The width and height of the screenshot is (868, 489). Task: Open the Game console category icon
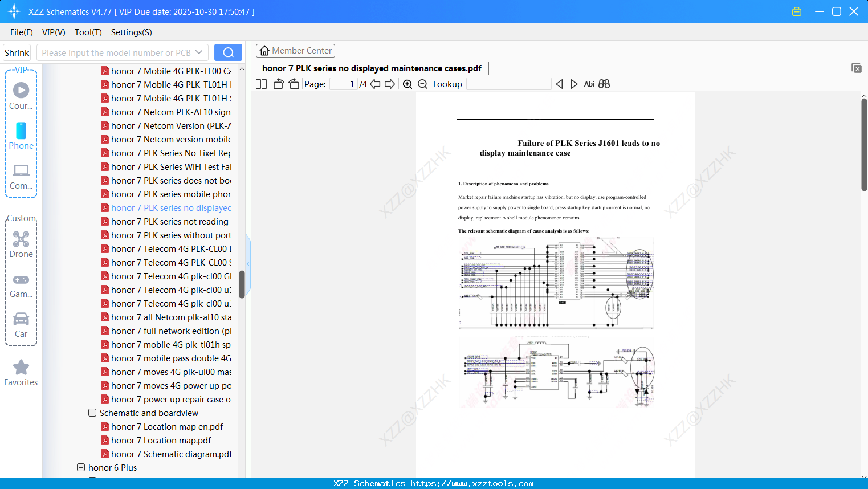coord(21,286)
